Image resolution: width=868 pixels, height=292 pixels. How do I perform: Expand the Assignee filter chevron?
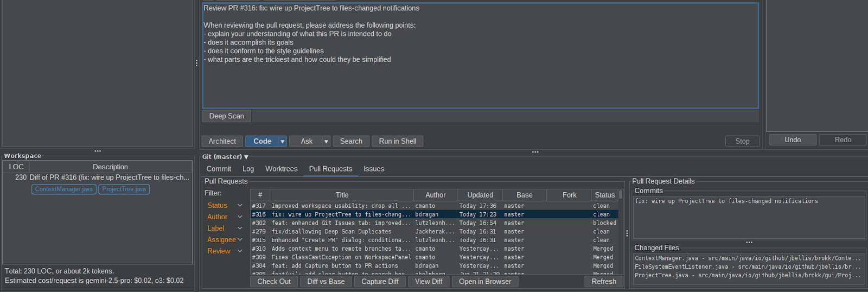click(240, 240)
